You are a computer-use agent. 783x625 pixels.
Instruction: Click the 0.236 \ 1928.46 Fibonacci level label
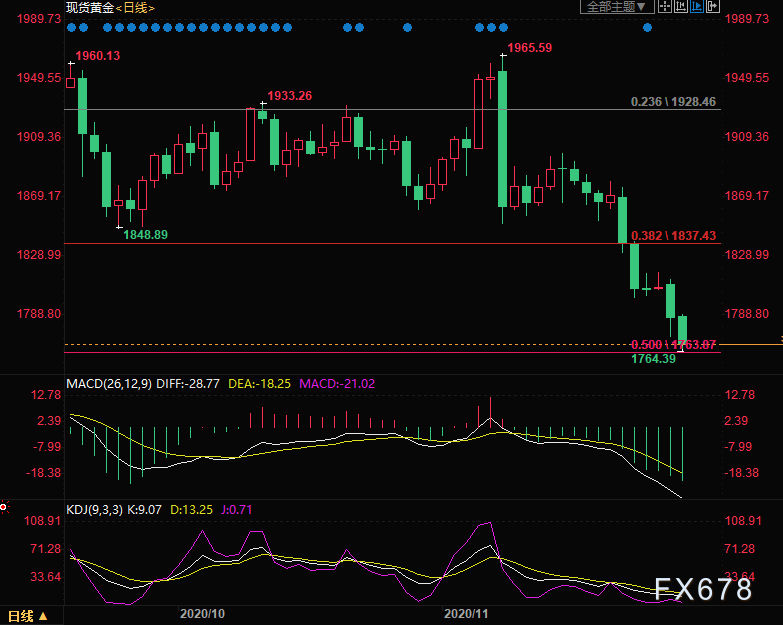pos(673,102)
